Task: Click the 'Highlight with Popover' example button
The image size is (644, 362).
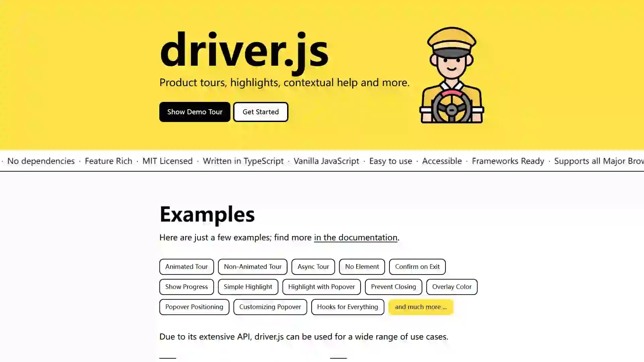Action: [322, 287]
